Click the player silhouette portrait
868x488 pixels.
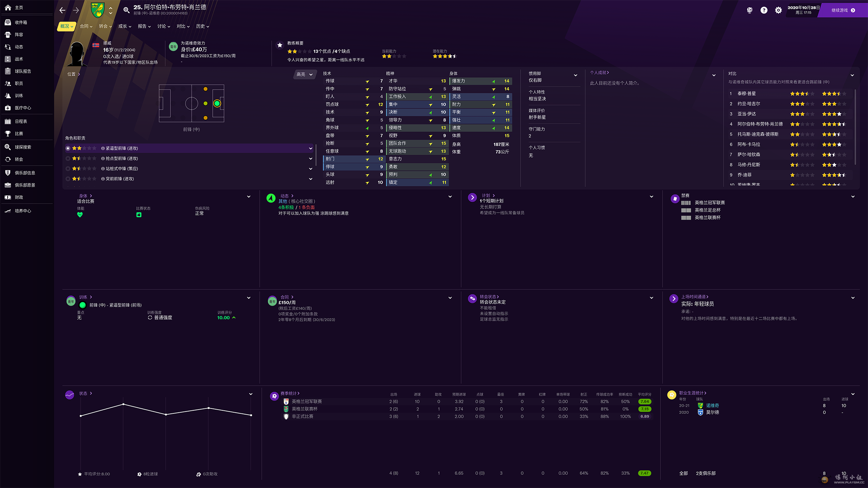(78, 54)
